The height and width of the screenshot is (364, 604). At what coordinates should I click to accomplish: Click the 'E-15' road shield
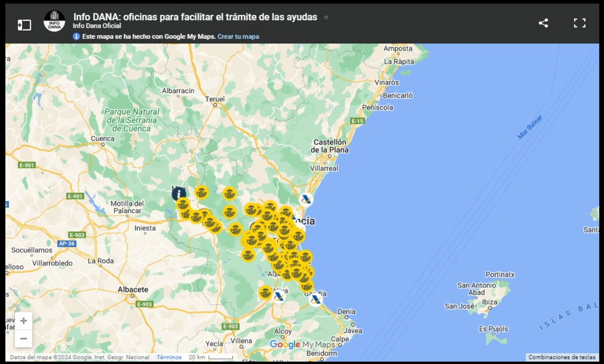[x=357, y=121]
